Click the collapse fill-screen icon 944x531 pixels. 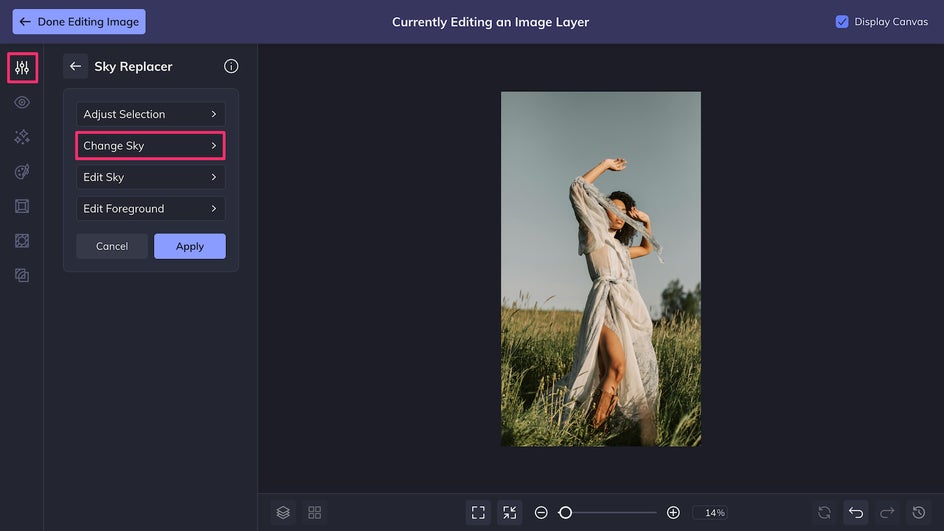[x=509, y=512]
